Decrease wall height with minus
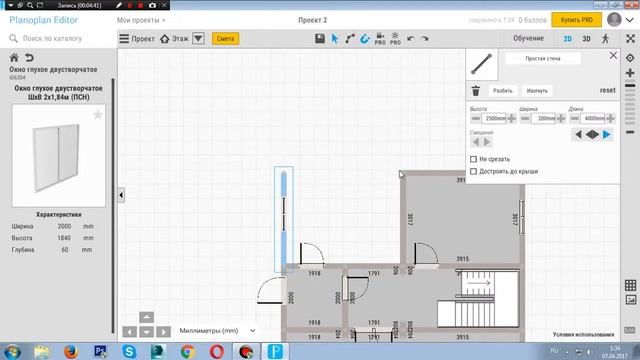The width and height of the screenshot is (640, 360). tap(476, 118)
